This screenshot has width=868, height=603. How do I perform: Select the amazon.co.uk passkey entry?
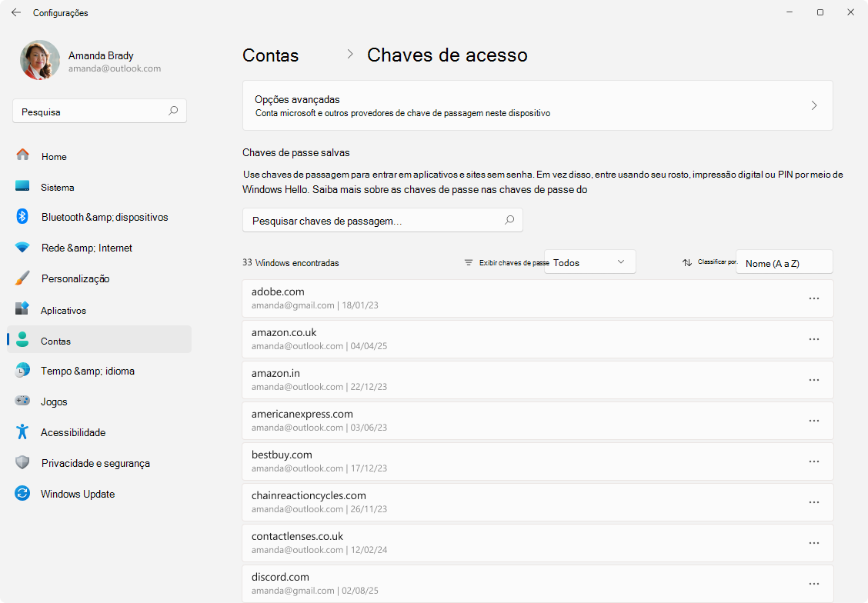click(538, 339)
